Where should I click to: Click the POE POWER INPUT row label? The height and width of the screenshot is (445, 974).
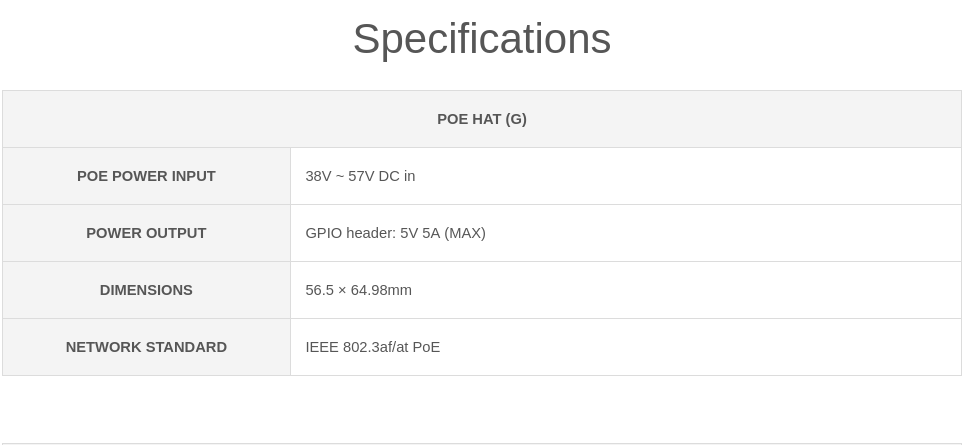point(146,176)
